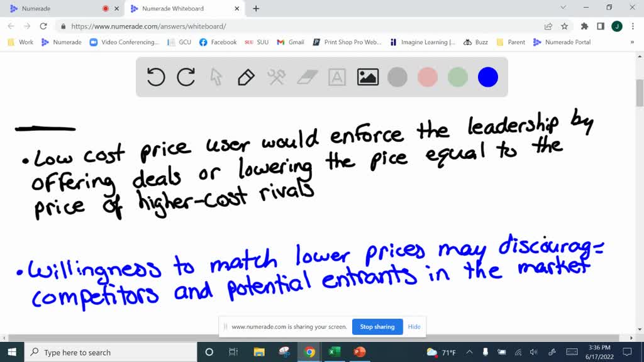Click the Redo icon on the whiteboard toolbar
This screenshot has height=362, width=644.
click(x=186, y=77)
